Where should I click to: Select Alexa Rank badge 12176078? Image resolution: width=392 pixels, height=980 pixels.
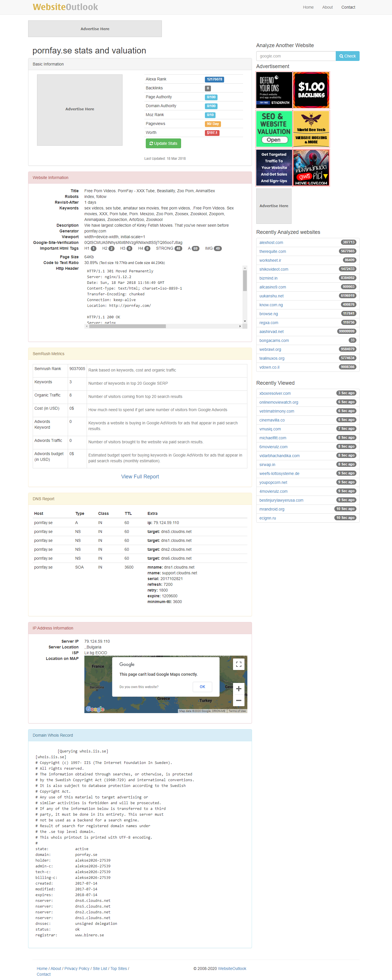215,79
